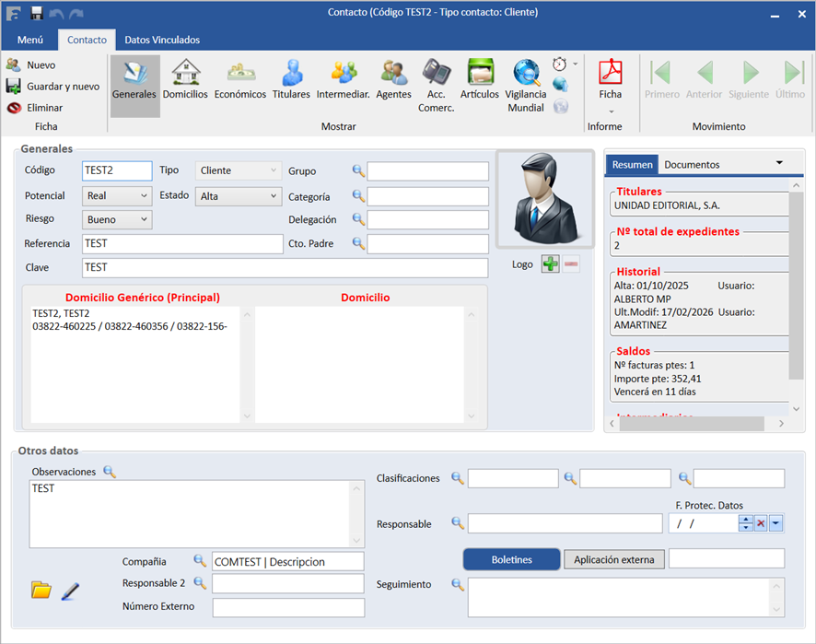The image size is (816, 644).
Task: Switch to the Documentos tab
Action: click(692, 165)
